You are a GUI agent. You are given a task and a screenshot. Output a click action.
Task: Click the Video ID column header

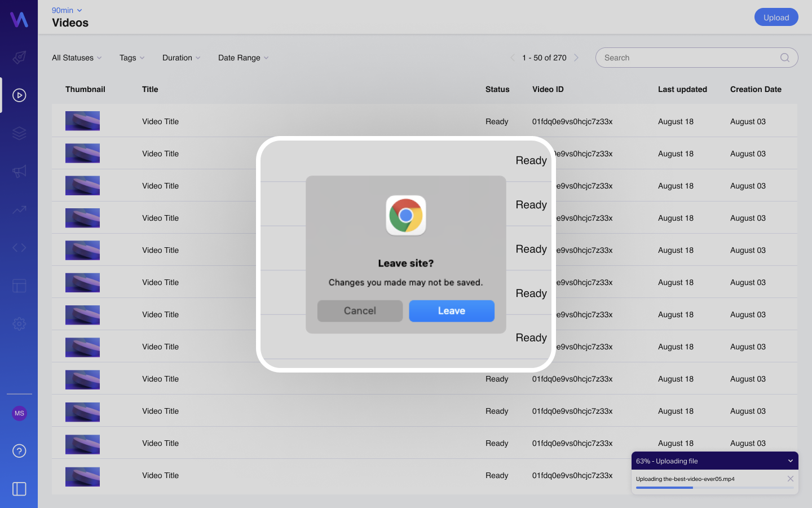548,89
